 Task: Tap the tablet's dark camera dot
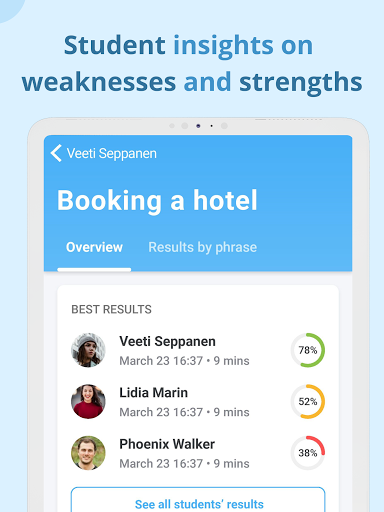click(198, 126)
